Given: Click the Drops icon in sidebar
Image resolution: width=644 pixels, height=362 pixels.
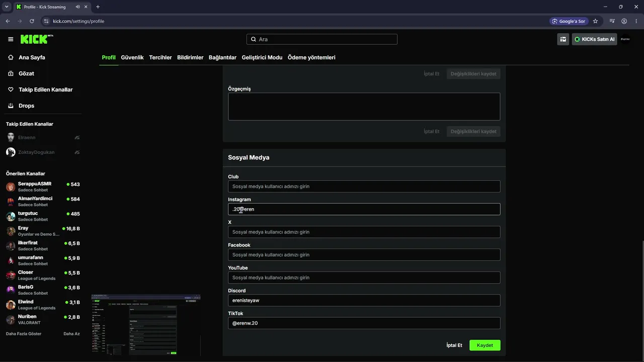Looking at the screenshot, I should [11, 106].
